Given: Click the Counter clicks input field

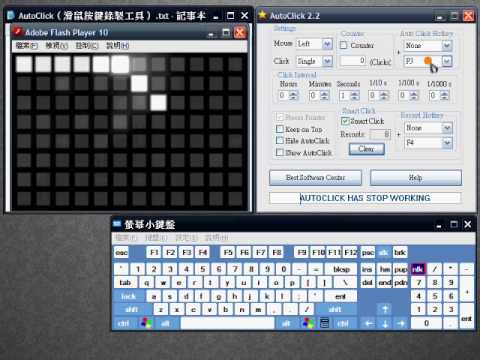Looking at the screenshot, I should tap(353, 61).
